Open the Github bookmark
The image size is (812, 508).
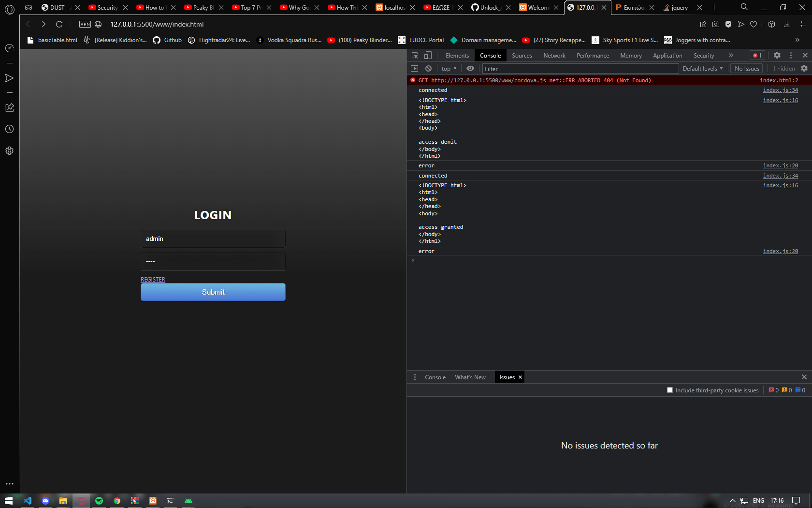pos(167,40)
